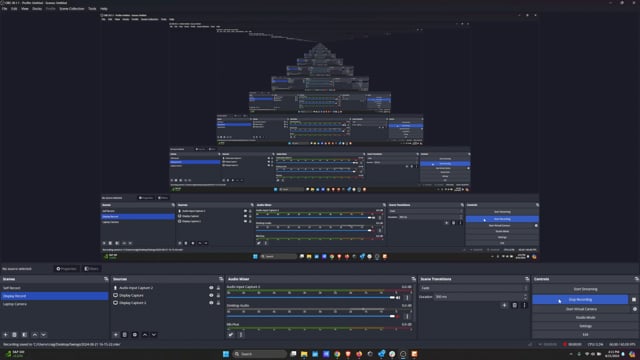Adjust Desktop Audio volume slider
The height and width of the screenshot is (360, 640).
(311, 316)
